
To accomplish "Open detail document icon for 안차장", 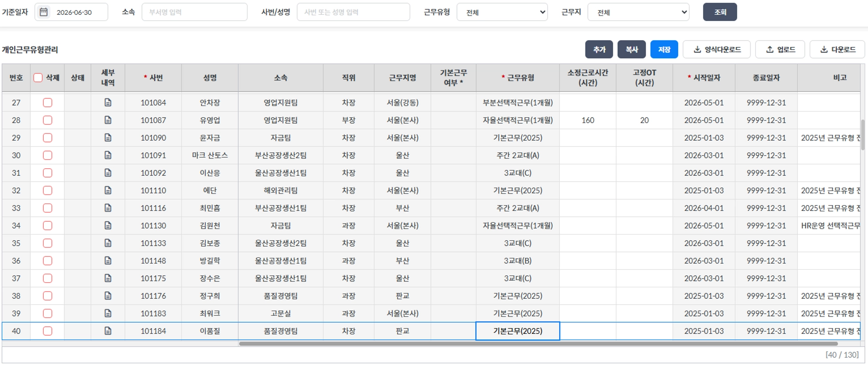I will [x=108, y=102].
